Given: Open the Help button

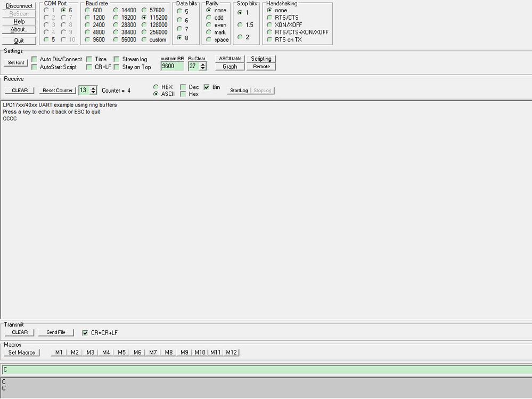Looking at the screenshot, I should [19, 21].
